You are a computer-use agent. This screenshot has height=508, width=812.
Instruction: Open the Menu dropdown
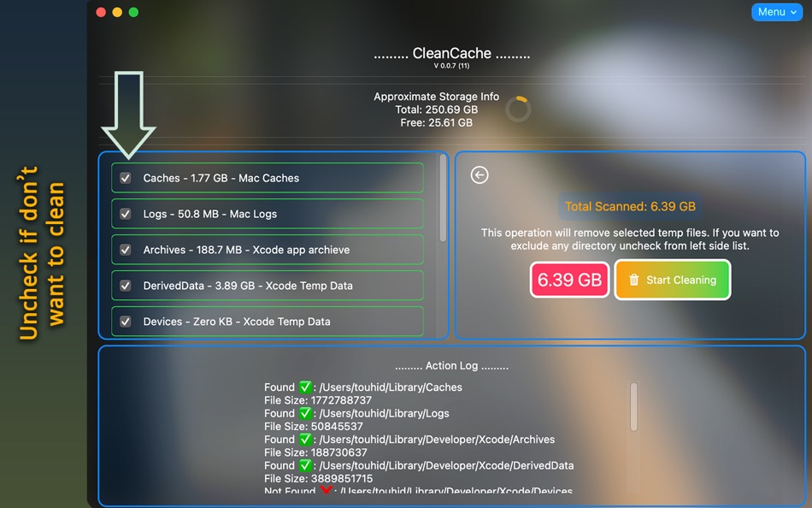776,12
